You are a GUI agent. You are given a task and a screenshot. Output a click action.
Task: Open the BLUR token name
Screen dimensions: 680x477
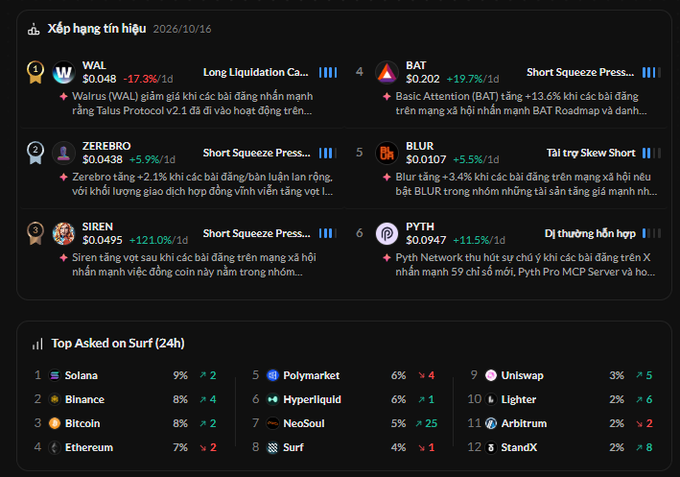pos(419,146)
